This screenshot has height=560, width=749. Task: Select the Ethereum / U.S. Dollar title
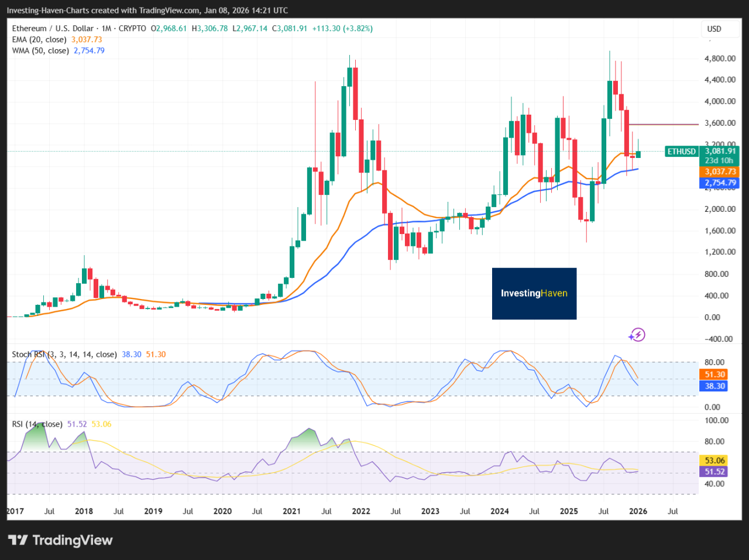[x=53, y=29]
